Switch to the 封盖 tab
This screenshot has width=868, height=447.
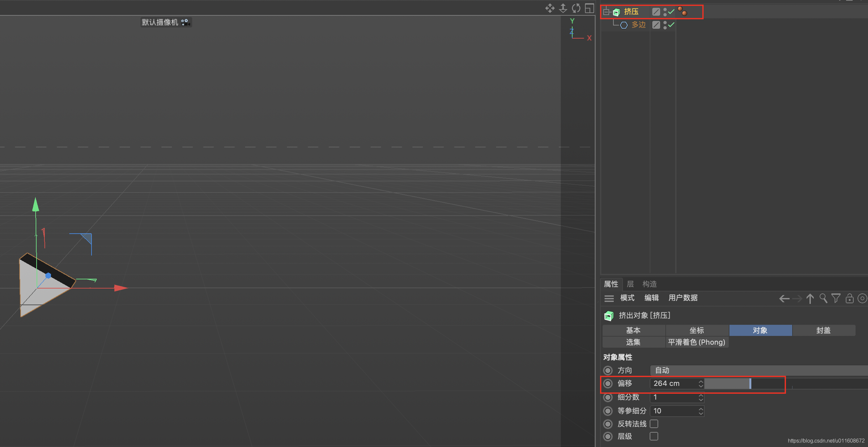pyautogui.click(x=823, y=330)
